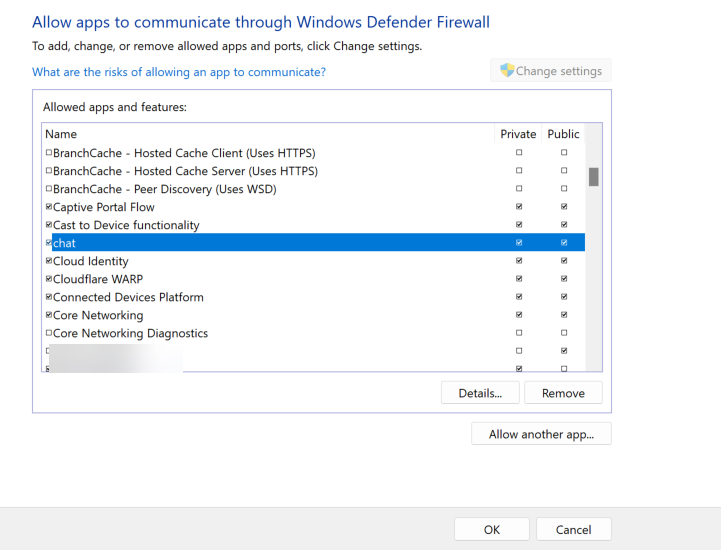721x550 pixels.
Task: Check Public for BranchCache Peer Discovery
Action: [564, 189]
